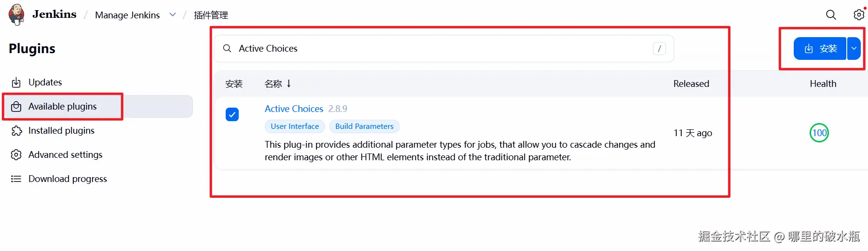Click the Updates download icon

point(16,83)
